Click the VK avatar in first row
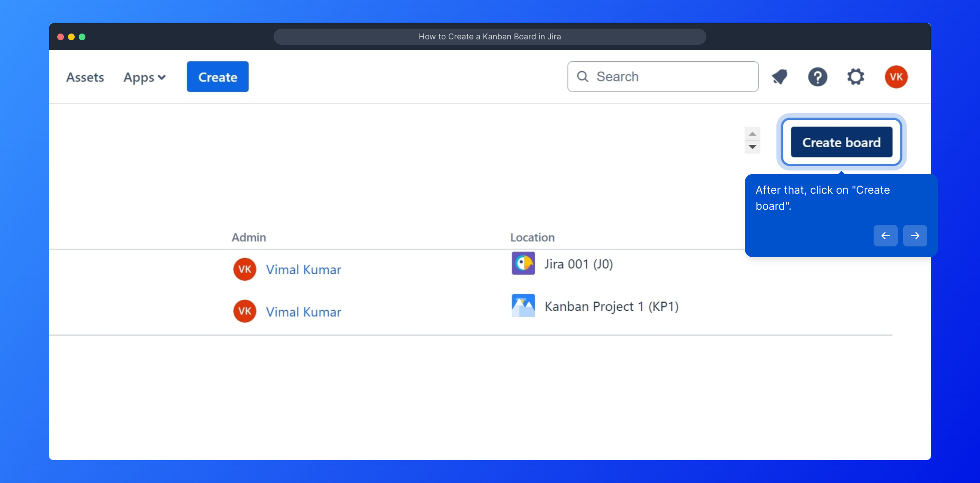Image resolution: width=980 pixels, height=483 pixels. click(245, 269)
